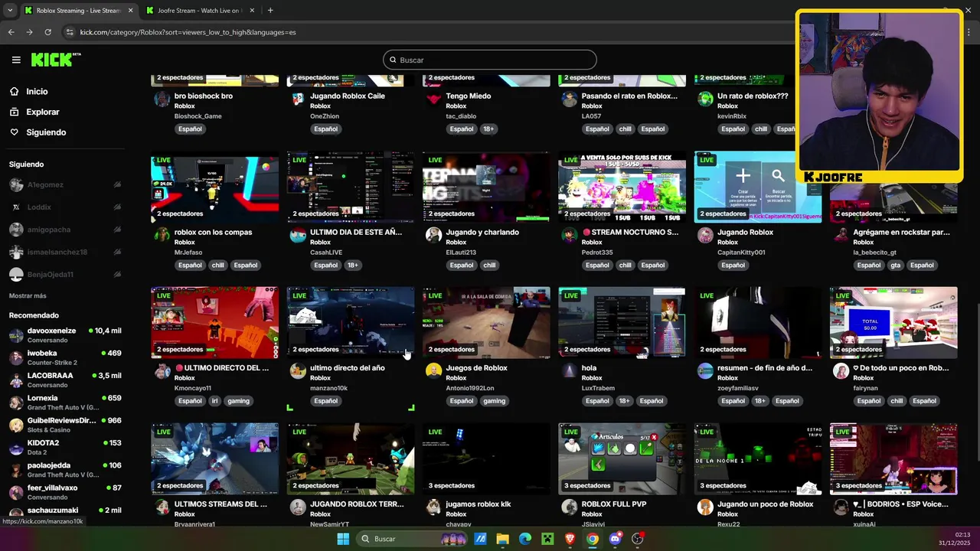
Task: Open Discord from taskbar
Action: tap(615, 539)
